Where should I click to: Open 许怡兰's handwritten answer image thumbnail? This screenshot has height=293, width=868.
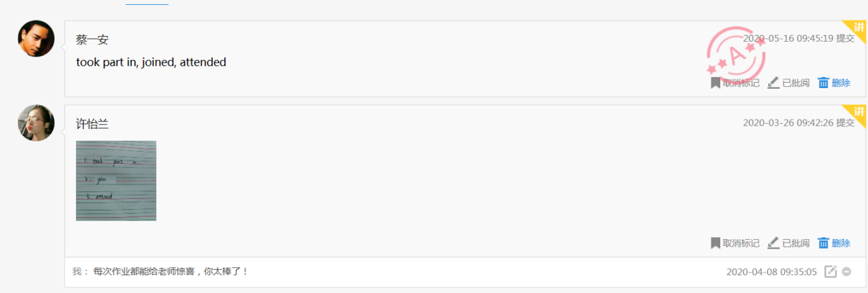tap(116, 180)
